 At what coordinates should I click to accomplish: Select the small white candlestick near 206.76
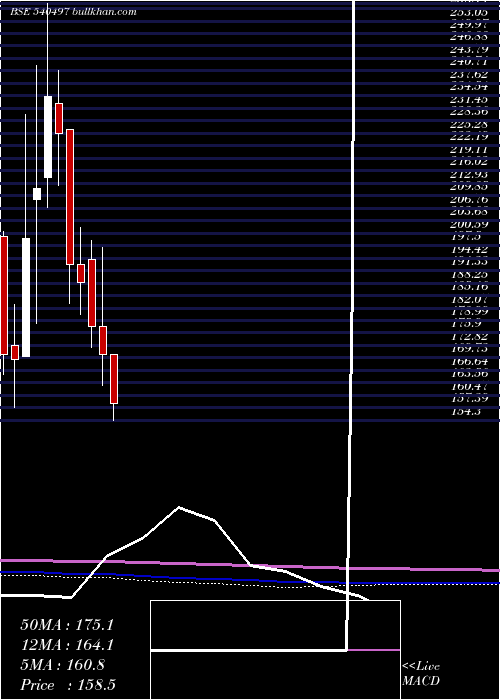coord(37,194)
